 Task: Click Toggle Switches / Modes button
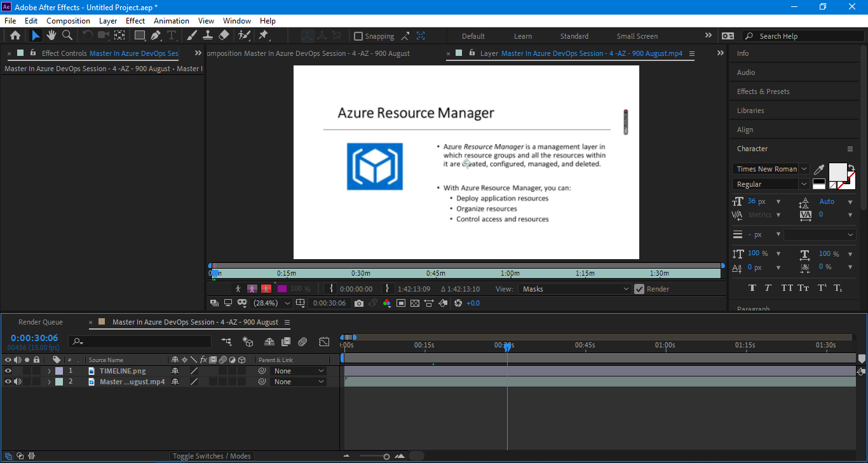coord(212,456)
